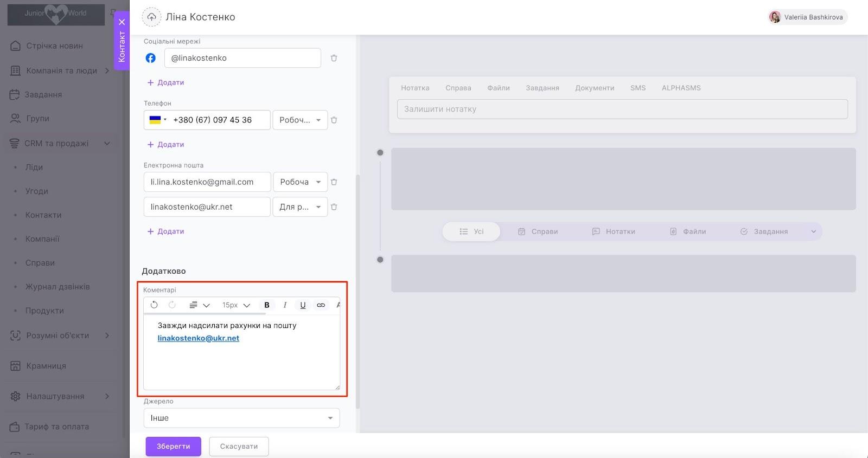Switch to the Файли tab
The image size is (868, 458).
click(498, 88)
